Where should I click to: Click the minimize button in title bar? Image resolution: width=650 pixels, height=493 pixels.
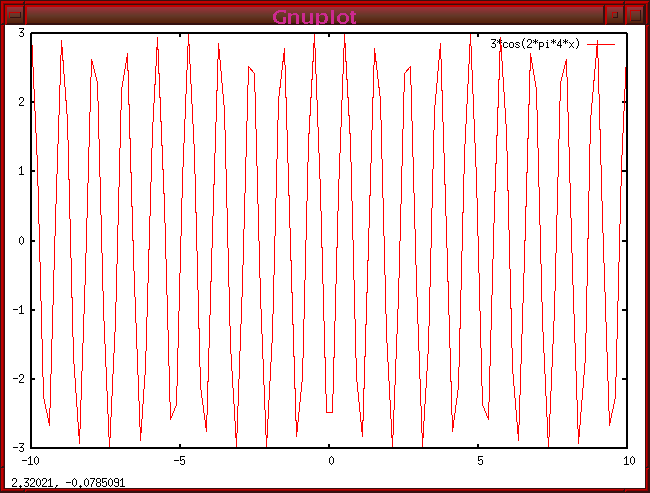coord(616,15)
